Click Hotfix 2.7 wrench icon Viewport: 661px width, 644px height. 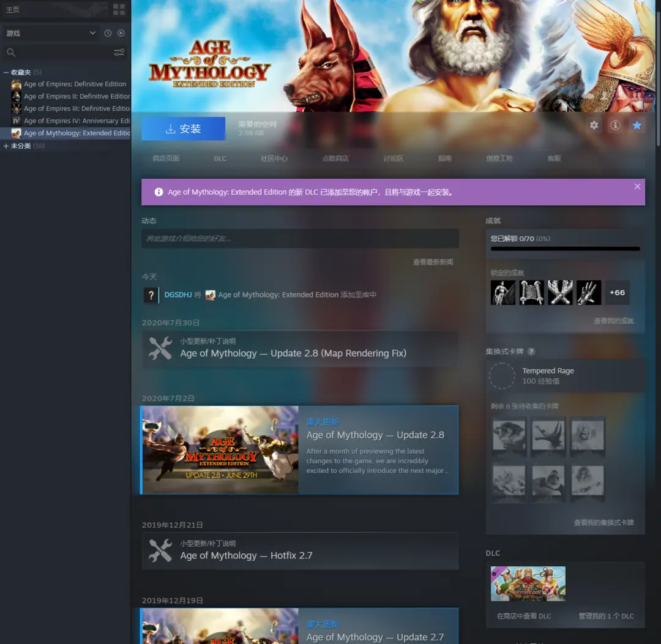click(160, 550)
